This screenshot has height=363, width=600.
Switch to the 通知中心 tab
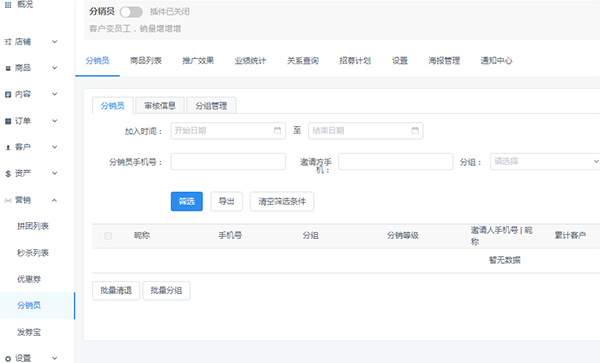[x=496, y=60]
